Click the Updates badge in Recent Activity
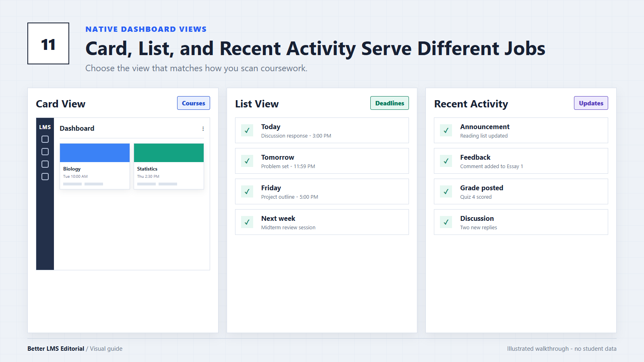This screenshot has width=644, height=362. [591, 103]
